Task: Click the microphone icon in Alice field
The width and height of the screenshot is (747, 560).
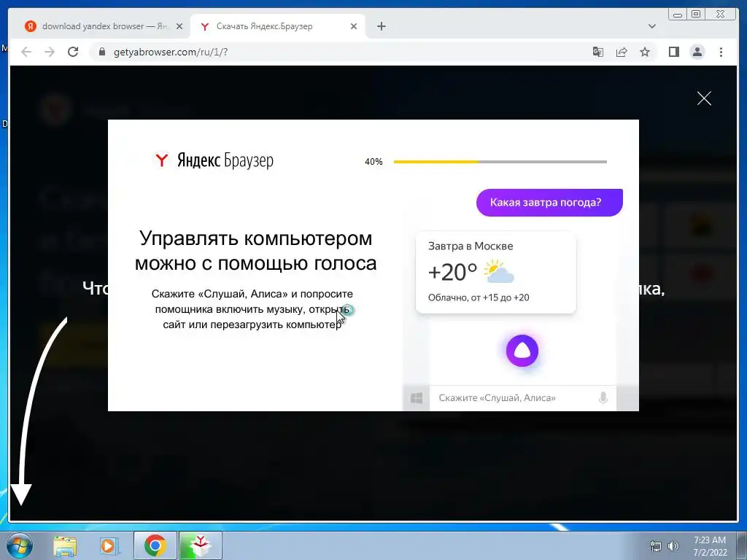Action: point(603,397)
